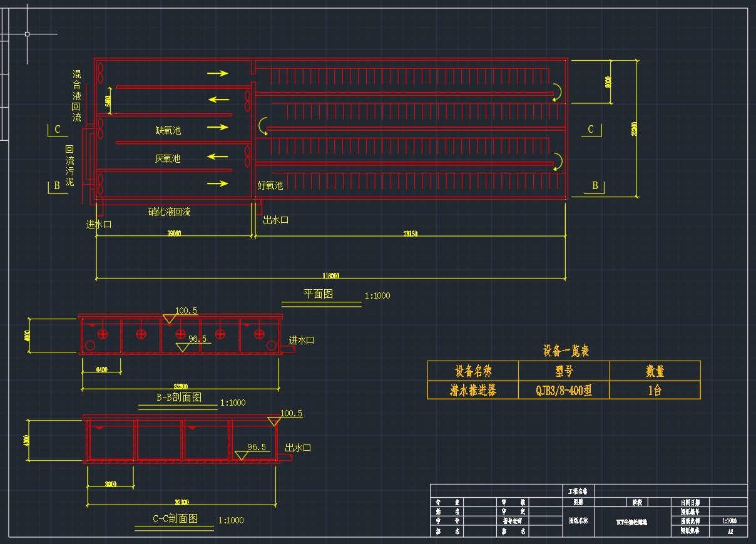Screen dimensions: 756x544
Task: Select the '1台' quantity cell
Action: pos(655,390)
